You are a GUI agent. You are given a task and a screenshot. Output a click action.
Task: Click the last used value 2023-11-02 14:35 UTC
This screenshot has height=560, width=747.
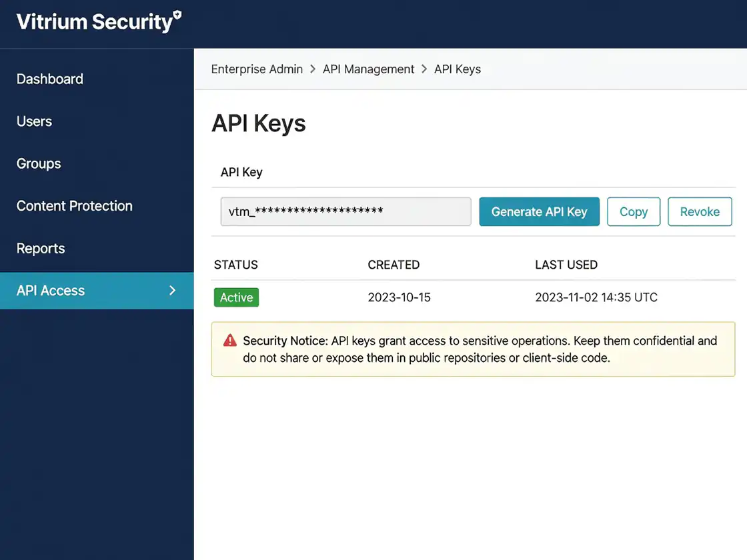[596, 297]
